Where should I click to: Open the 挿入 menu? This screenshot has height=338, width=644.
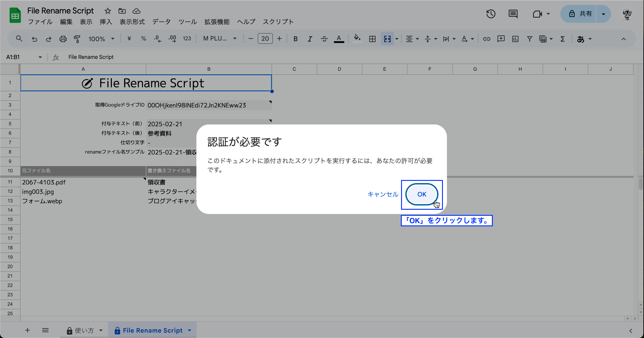point(106,22)
